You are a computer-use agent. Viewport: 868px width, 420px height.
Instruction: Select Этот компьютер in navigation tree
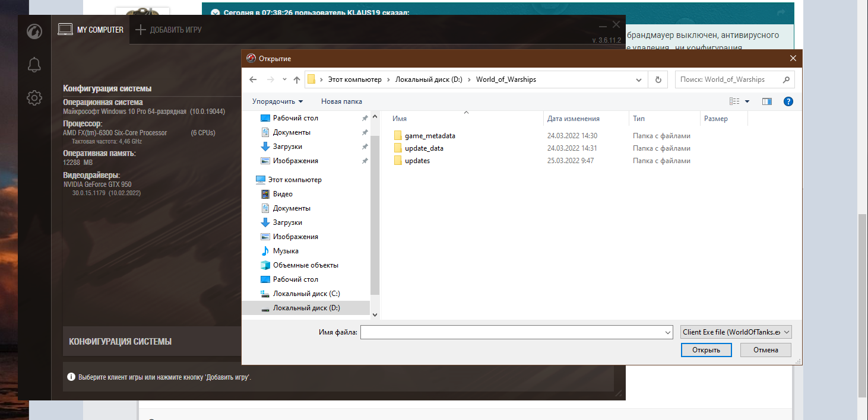[x=294, y=180]
